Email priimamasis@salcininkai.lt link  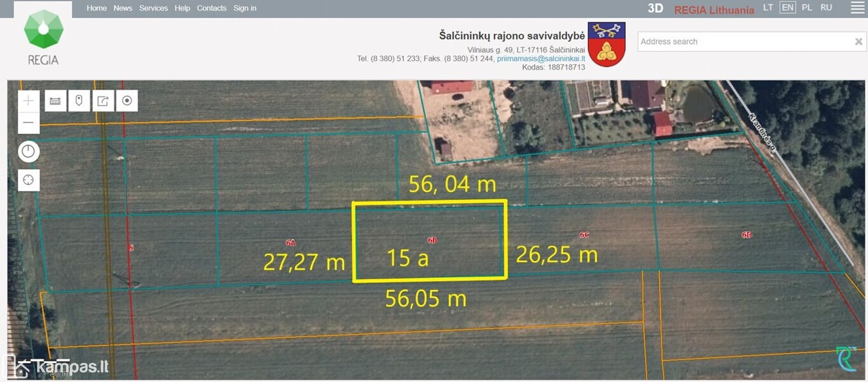(541, 58)
